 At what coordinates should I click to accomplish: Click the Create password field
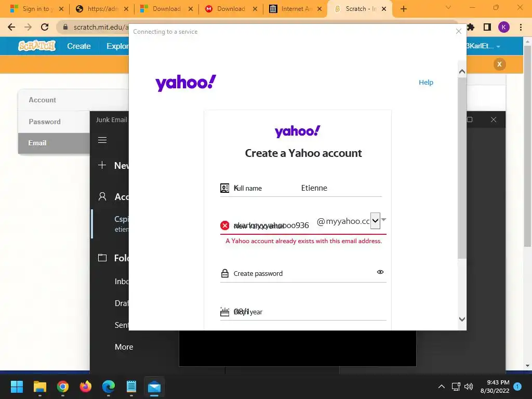303,273
